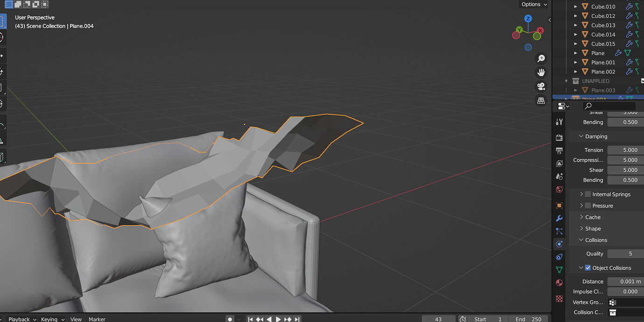This screenshot has width=644, height=322.
Task: Activate the Select Box tool
Action: coord(2,21)
